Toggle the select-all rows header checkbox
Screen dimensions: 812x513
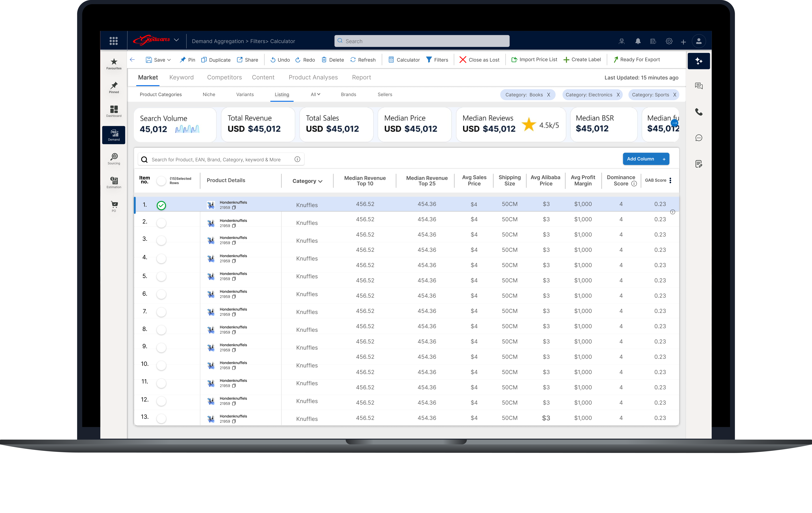click(161, 181)
